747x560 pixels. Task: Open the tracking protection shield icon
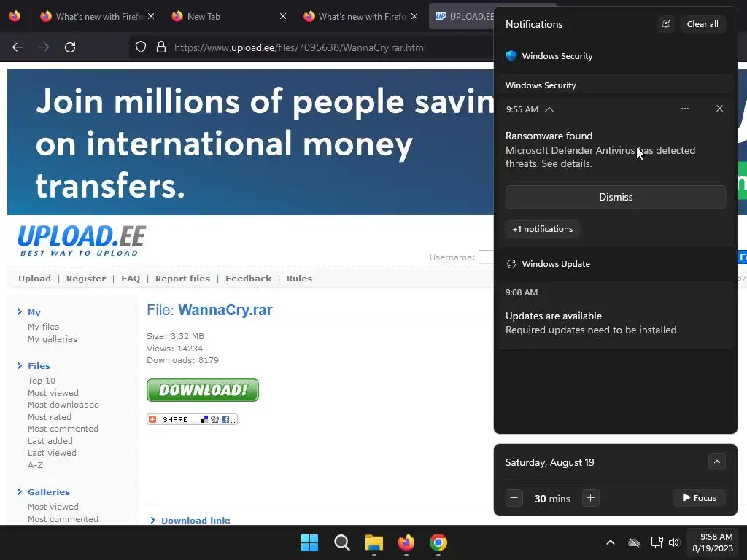141,47
